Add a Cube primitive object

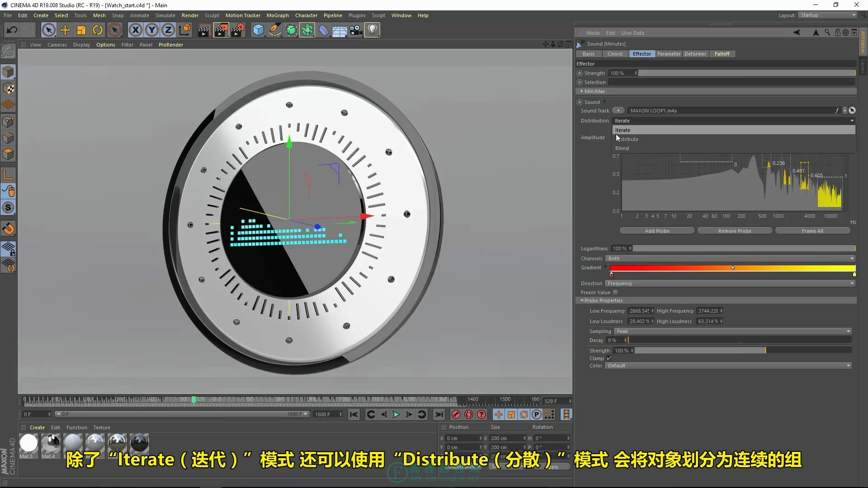[258, 30]
